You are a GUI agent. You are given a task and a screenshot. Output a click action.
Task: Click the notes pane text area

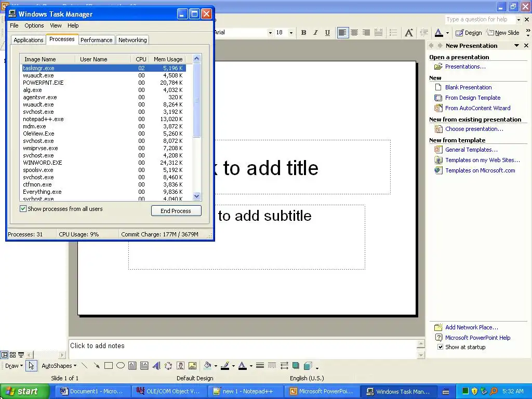point(243,349)
